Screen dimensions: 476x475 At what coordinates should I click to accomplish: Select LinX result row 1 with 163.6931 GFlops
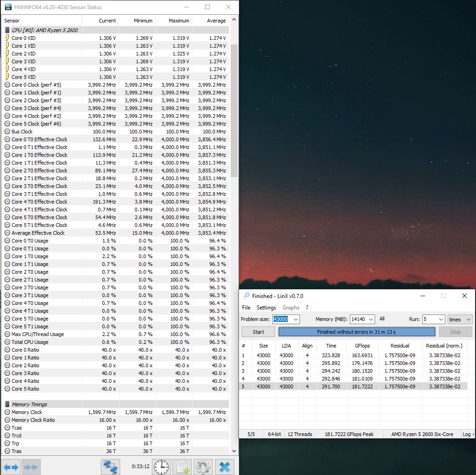353,355
